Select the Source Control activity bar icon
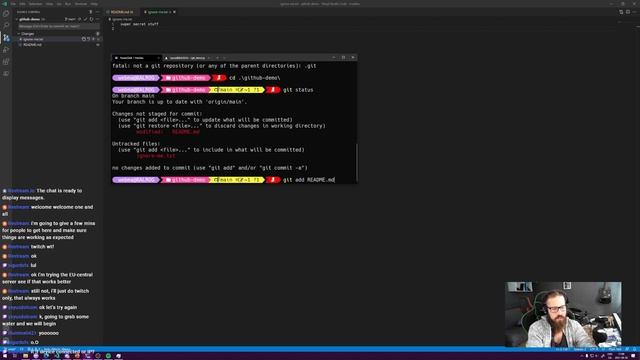640x360 pixels. (6, 38)
